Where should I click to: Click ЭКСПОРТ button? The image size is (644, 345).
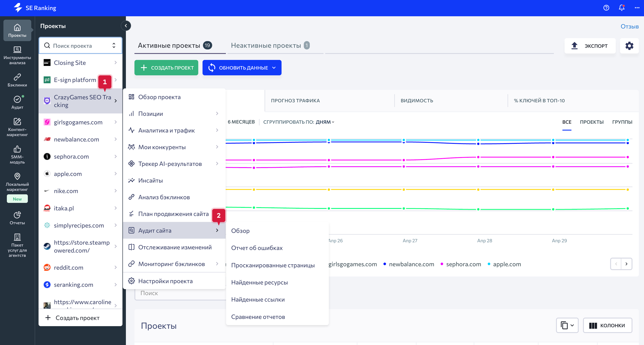pyautogui.click(x=590, y=46)
